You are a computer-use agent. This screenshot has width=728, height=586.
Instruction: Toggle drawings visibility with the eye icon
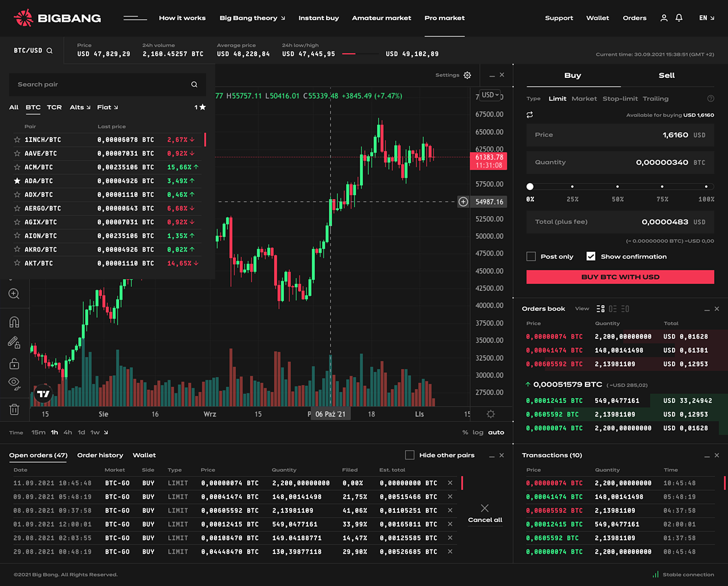coord(14,383)
